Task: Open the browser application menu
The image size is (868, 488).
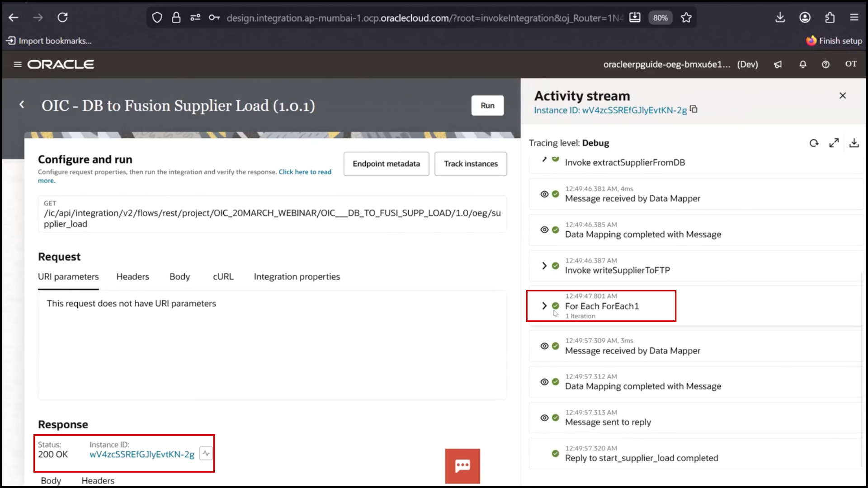Action: click(x=854, y=18)
